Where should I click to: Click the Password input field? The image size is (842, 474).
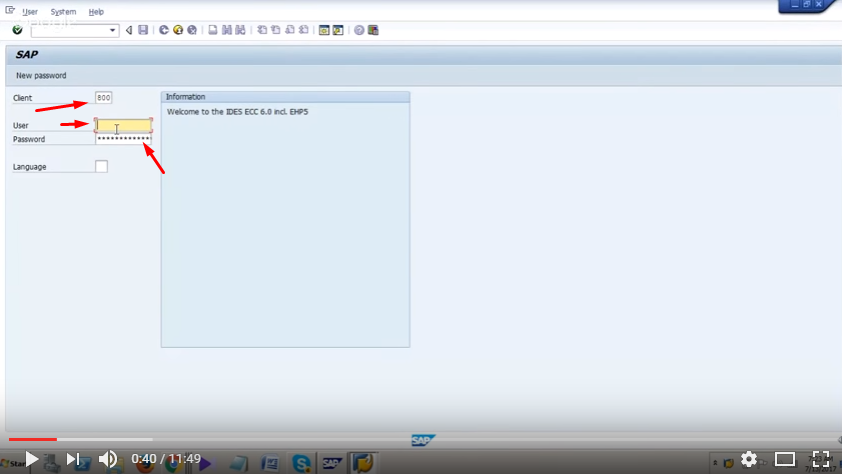[x=124, y=139]
